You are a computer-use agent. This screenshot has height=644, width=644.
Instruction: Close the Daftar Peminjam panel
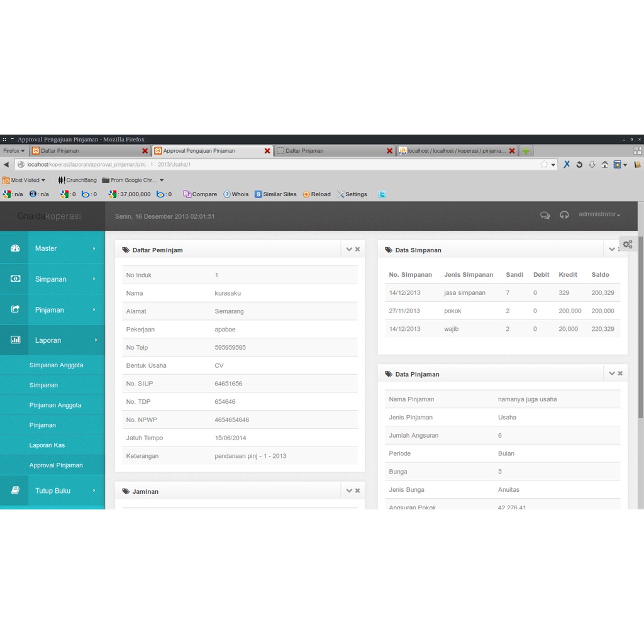358,249
